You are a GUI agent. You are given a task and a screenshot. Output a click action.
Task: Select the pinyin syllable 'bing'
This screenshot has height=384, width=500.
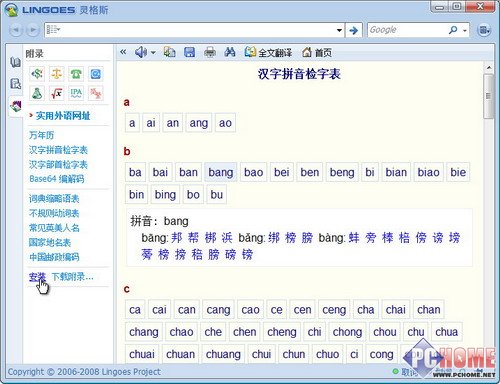click(x=165, y=194)
